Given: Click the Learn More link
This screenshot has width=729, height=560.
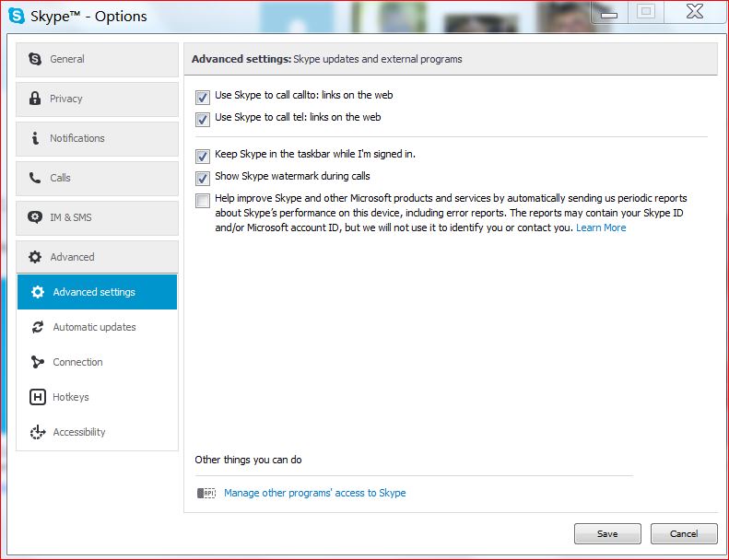Looking at the screenshot, I should click(x=601, y=227).
